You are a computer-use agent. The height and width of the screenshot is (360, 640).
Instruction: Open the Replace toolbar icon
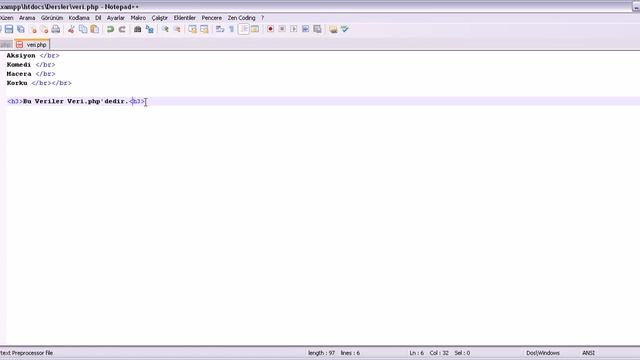[149, 29]
